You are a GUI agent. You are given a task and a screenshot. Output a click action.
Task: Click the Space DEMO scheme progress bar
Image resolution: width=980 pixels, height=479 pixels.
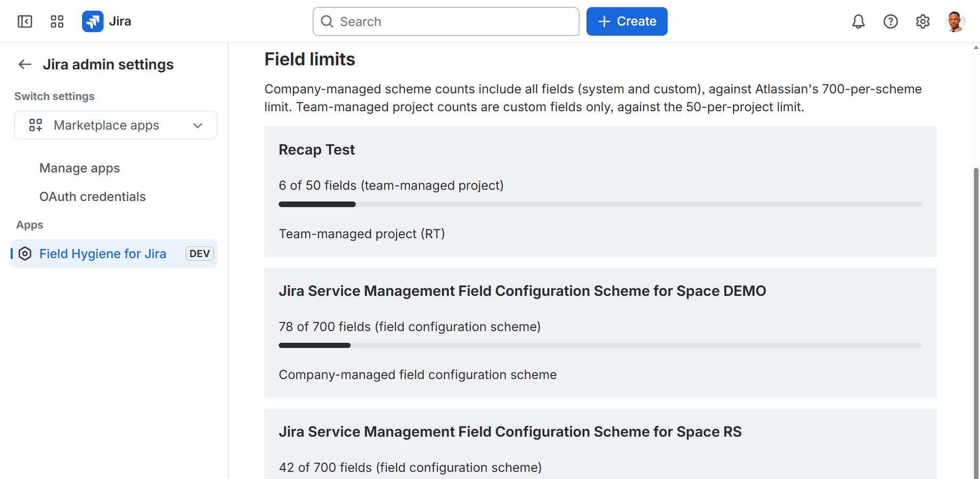[x=600, y=345]
